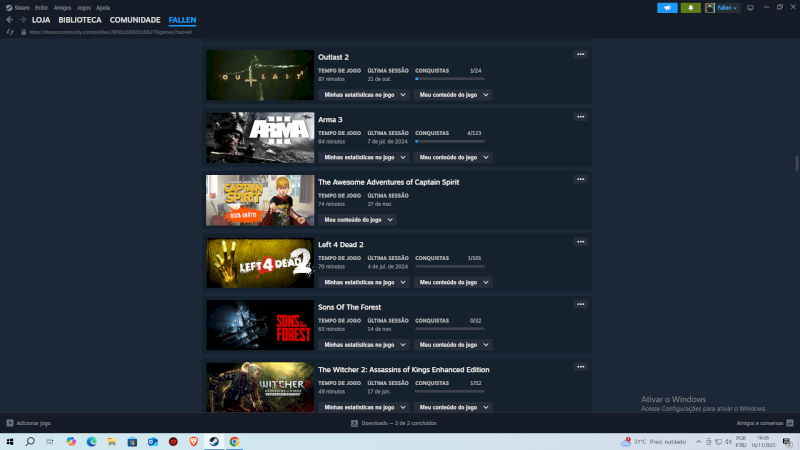This screenshot has height=450, width=800.
Task: Open options ellipsis for Sons Of The Forest
Action: click(x=581, y=304)
